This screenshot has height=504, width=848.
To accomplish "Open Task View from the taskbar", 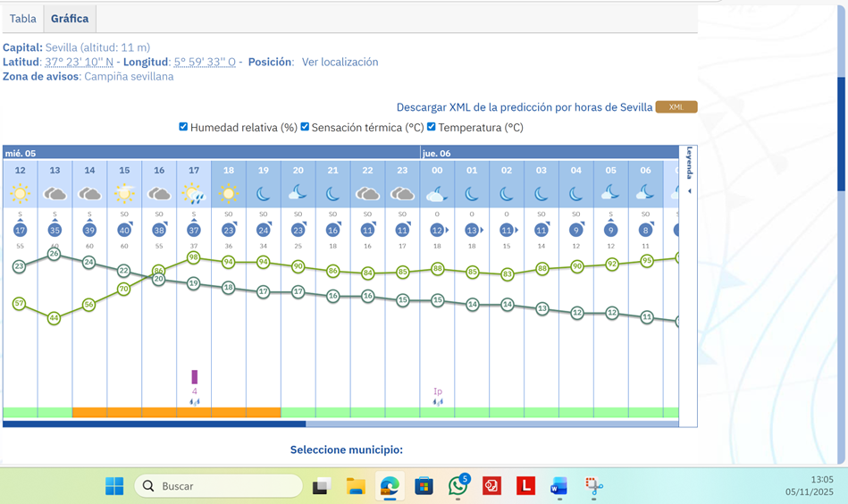I will pyautogui.click(x=322, y=485).
